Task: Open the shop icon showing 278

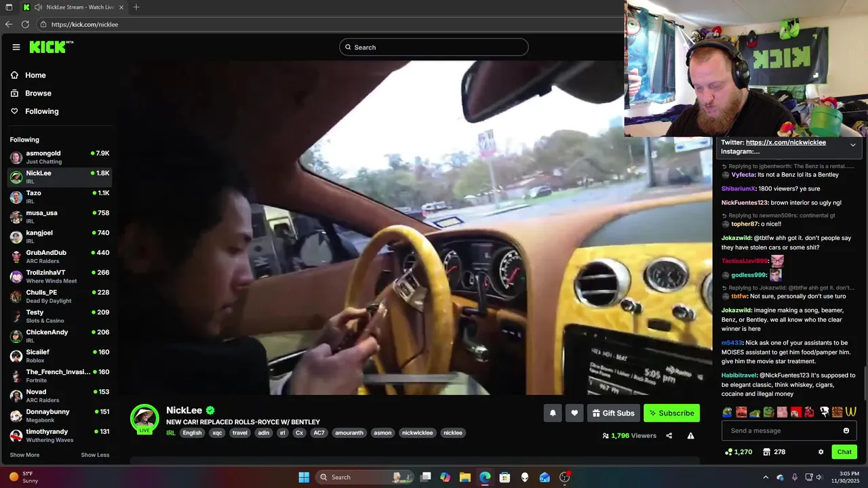Action: [x=774, y=451]
